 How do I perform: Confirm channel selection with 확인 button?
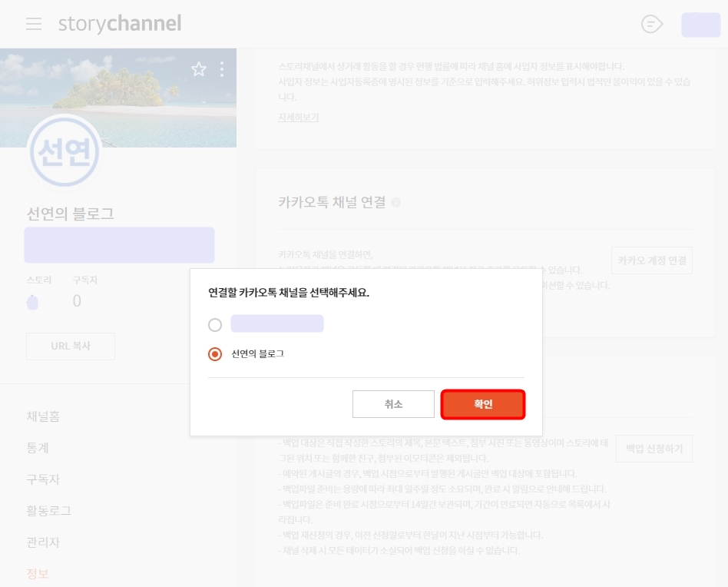tap(483, 404)
